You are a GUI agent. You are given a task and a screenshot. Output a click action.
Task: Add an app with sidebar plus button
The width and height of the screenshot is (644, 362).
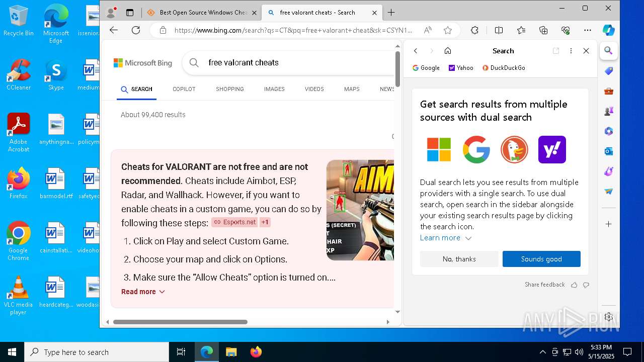609,224
